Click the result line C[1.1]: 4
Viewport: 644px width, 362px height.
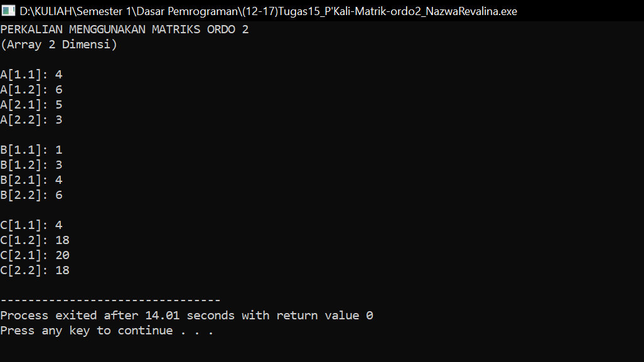pyautogui.click(x=31, y=225)
